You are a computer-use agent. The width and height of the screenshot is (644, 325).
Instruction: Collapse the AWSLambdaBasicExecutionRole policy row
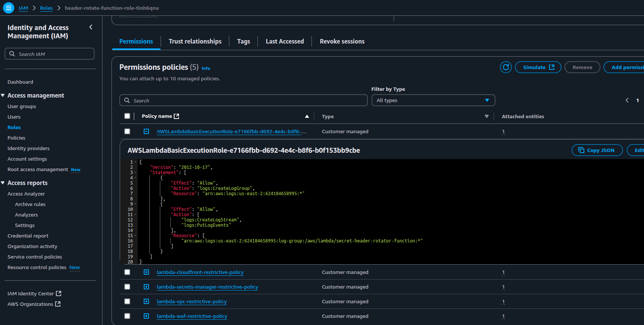click(x=146, y=131)
